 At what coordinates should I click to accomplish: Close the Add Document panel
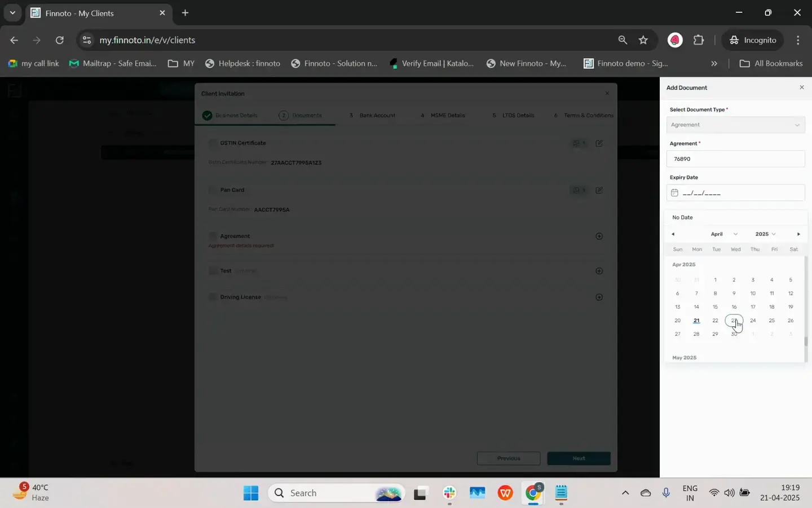point(802,87)
